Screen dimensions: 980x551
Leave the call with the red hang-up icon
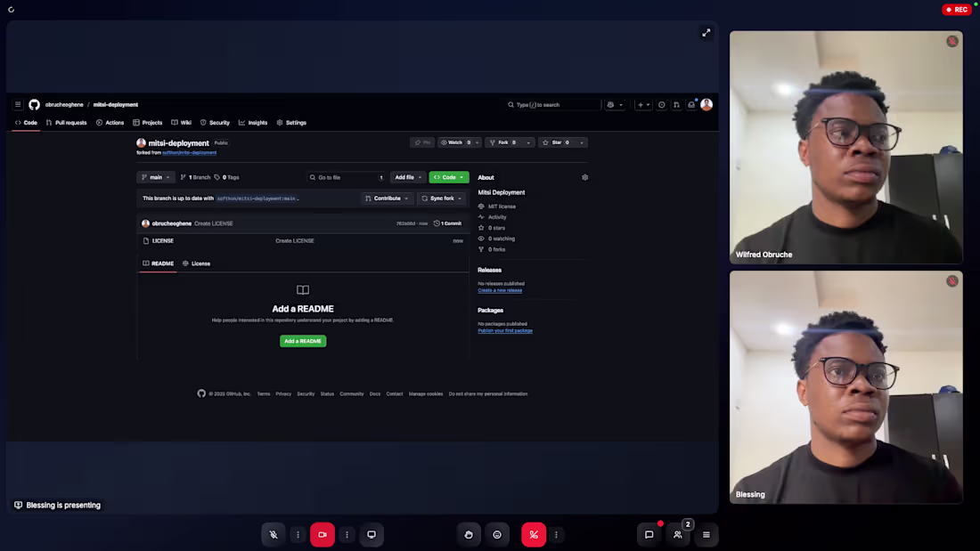pos(534,534)
